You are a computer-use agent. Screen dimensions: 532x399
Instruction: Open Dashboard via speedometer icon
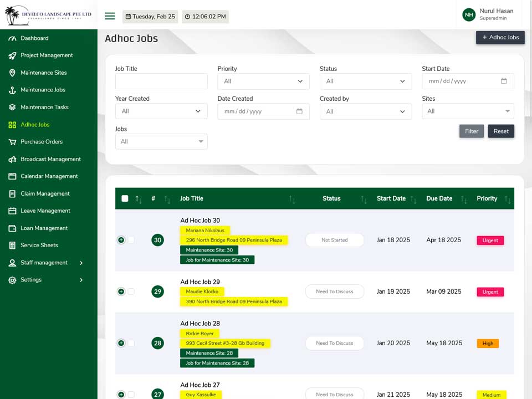tap(12, 38)
